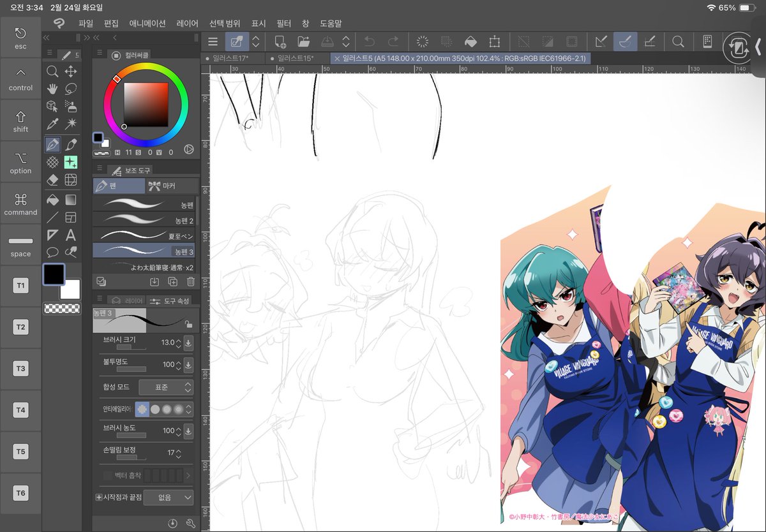Screen dimensions: 766x532
Task: Adjust 안티에일리어싱 stepper arrows
Action: pyautogui.click(x=188, y=409)
